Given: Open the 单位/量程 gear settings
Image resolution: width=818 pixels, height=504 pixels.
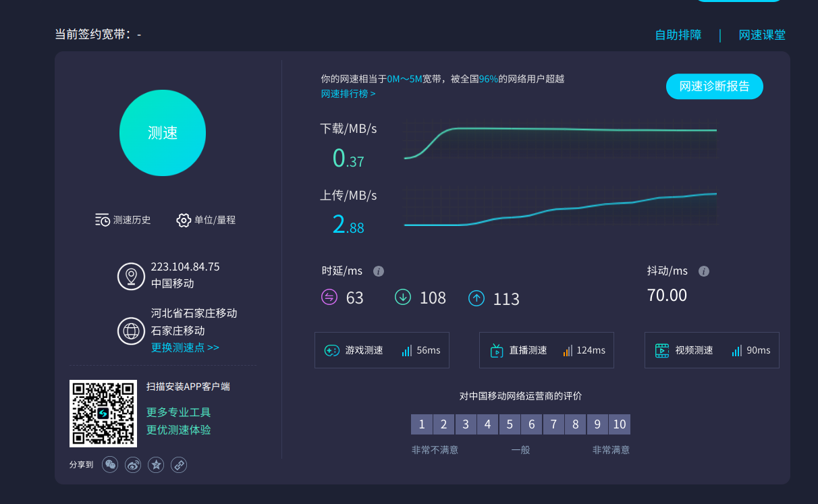Looking at the screenshot, I should click(x=206, y=220).
